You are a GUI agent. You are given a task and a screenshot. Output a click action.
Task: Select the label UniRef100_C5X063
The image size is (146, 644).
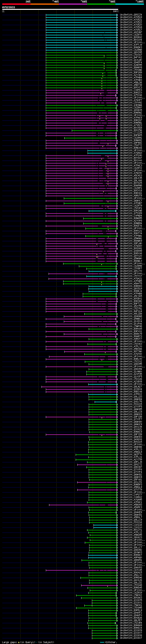tap(131, 344)
